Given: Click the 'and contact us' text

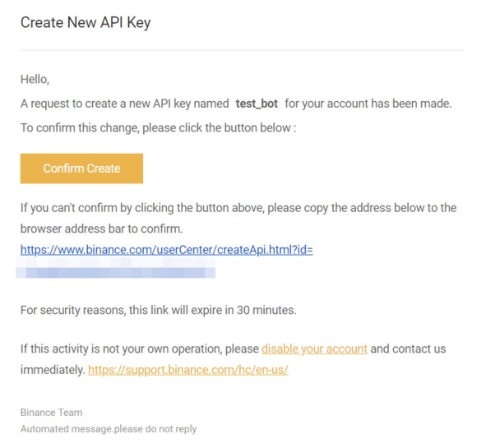Looking at the screenshot, I should (x=408, y=349).
